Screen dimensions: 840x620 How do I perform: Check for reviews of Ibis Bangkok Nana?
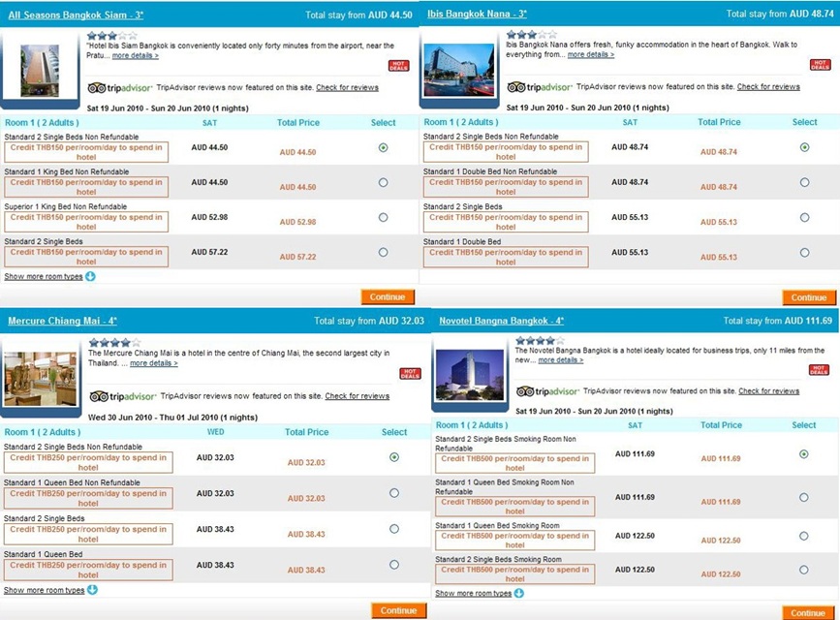pyautogui.click(x=768, y=86)
